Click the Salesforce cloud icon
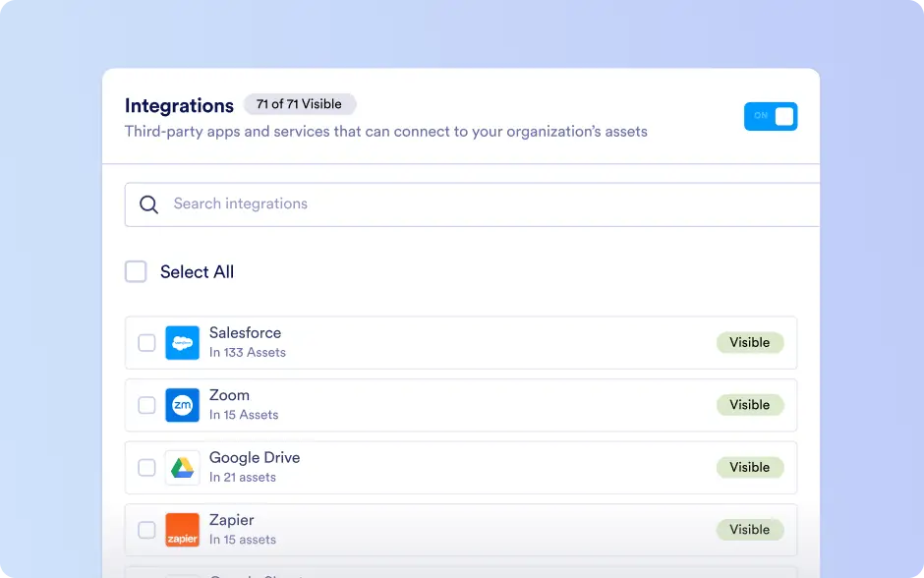This screenshot has width=924, height=578. tap(182, 343)
